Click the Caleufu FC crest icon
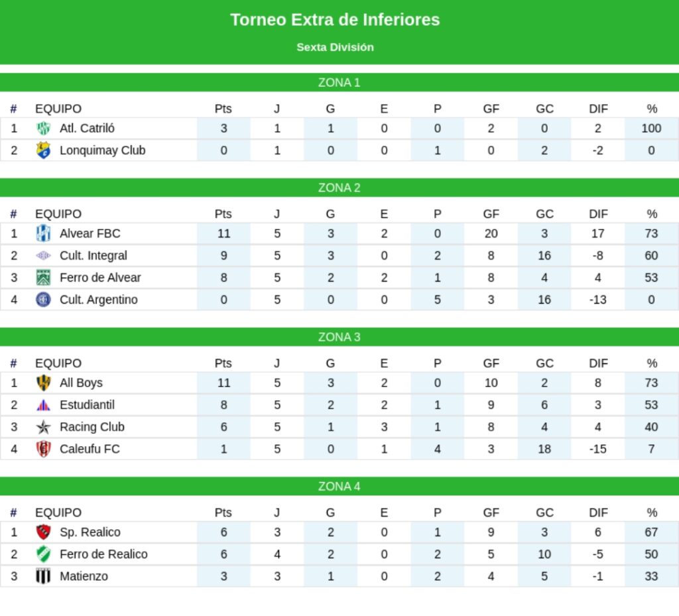 click(43, 449)
